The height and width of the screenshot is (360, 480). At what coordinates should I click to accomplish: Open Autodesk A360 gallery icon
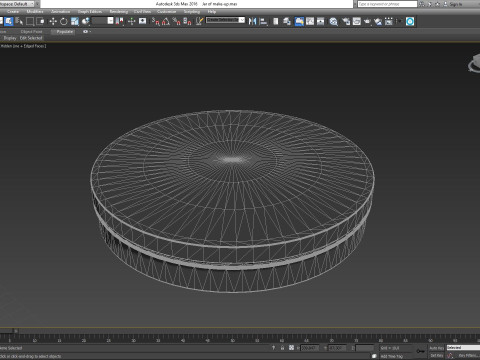click(389, 21)
